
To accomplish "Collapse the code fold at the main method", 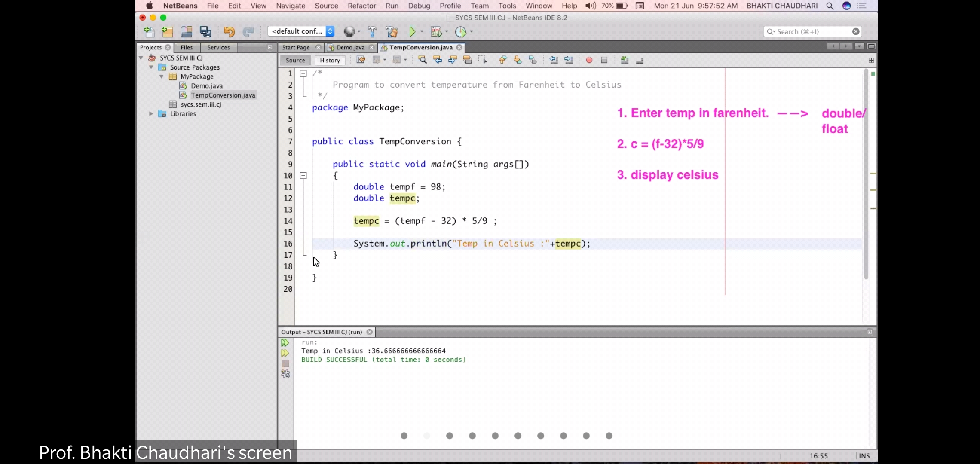I will click(x=303, y=176).
